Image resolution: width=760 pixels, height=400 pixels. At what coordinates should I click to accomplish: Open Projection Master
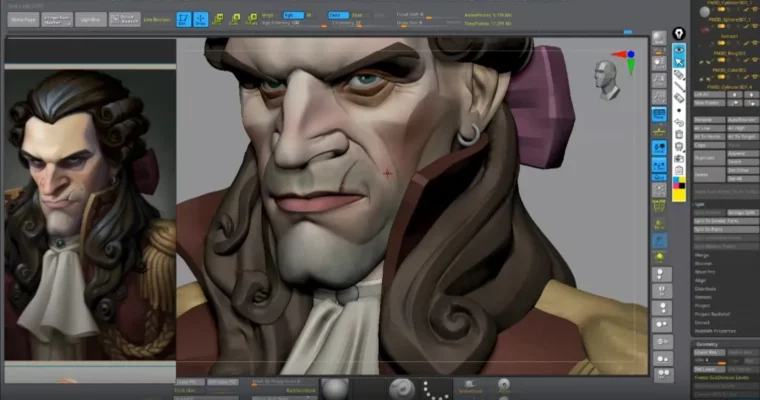tap(57, 20)
